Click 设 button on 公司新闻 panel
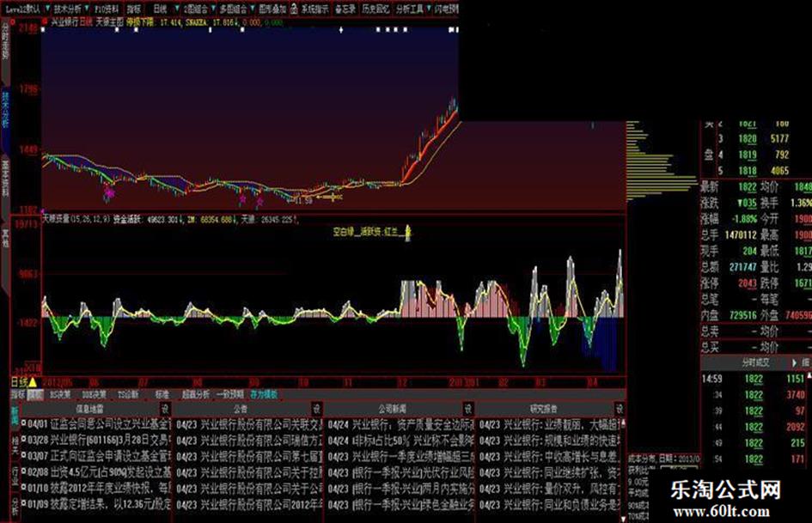Viewport: 812px width, 523px height. [468, 409]
